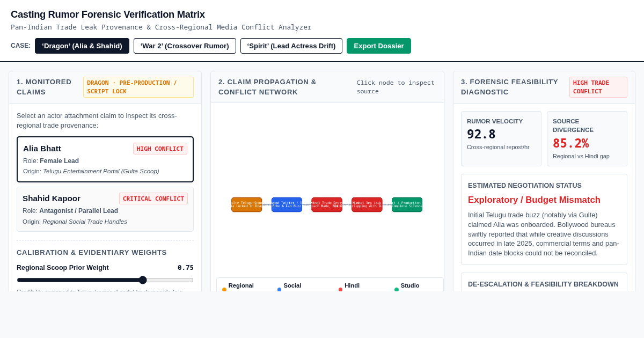Click the Source Divergence 85.2% card
Image resolution: width=644 pixels, height=338 pixels.
point(587,138)
